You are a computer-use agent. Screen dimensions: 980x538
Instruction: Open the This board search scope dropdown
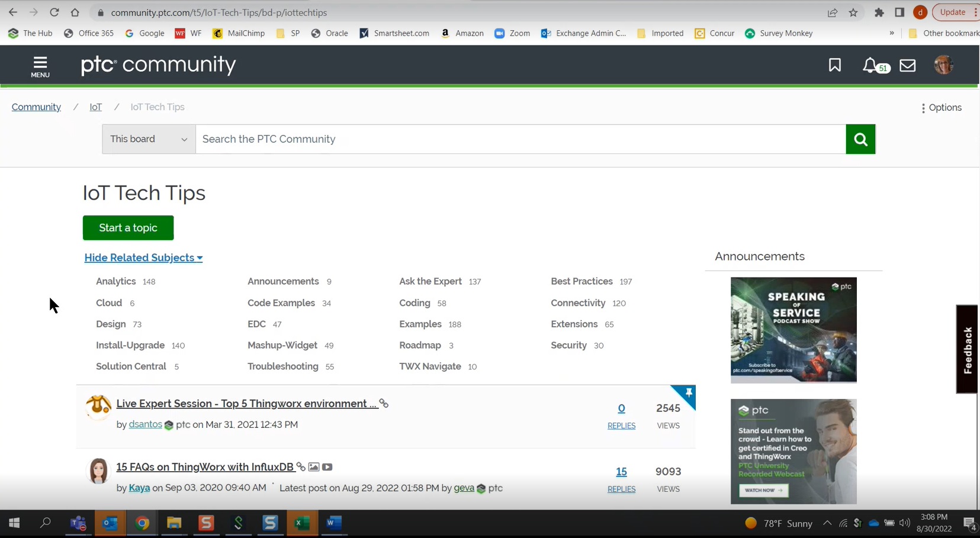pos(147,138)
